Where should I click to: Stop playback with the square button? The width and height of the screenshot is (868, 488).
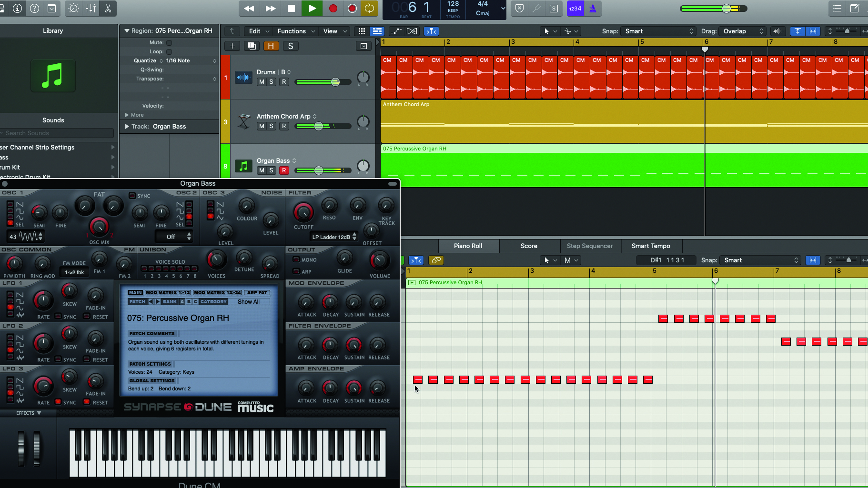[291, 9]
